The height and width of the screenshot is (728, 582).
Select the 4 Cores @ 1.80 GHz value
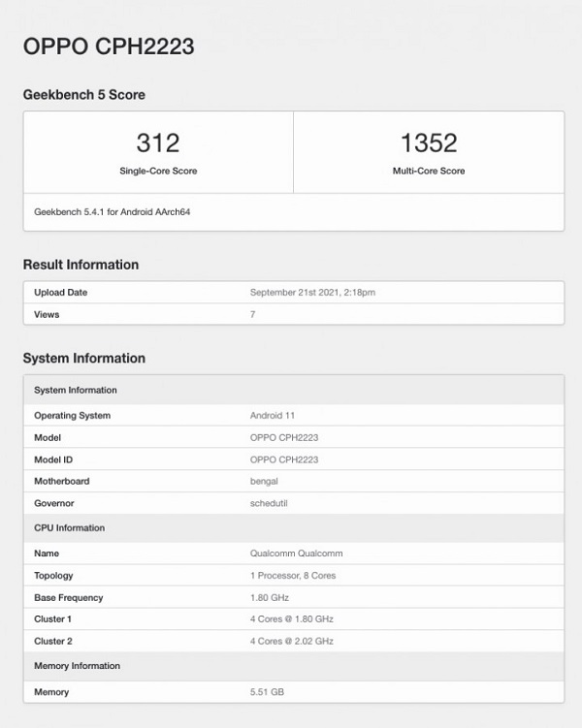click(x=292, y=619)
